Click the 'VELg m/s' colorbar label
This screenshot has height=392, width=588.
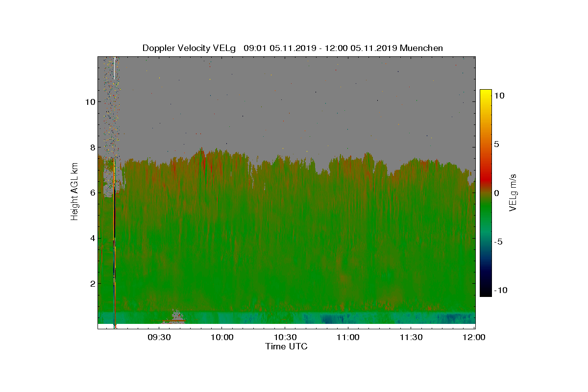click(513, 193)
